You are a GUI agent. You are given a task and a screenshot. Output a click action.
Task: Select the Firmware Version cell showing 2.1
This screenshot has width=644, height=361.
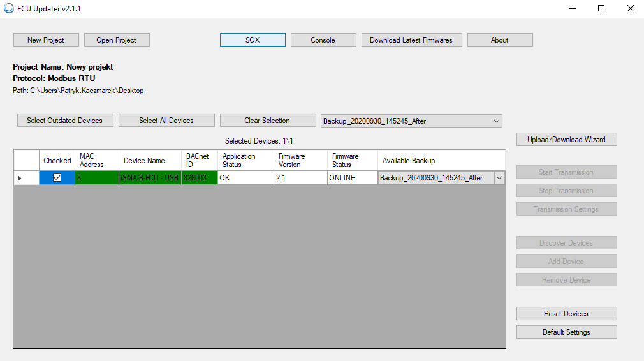[300, 178]
